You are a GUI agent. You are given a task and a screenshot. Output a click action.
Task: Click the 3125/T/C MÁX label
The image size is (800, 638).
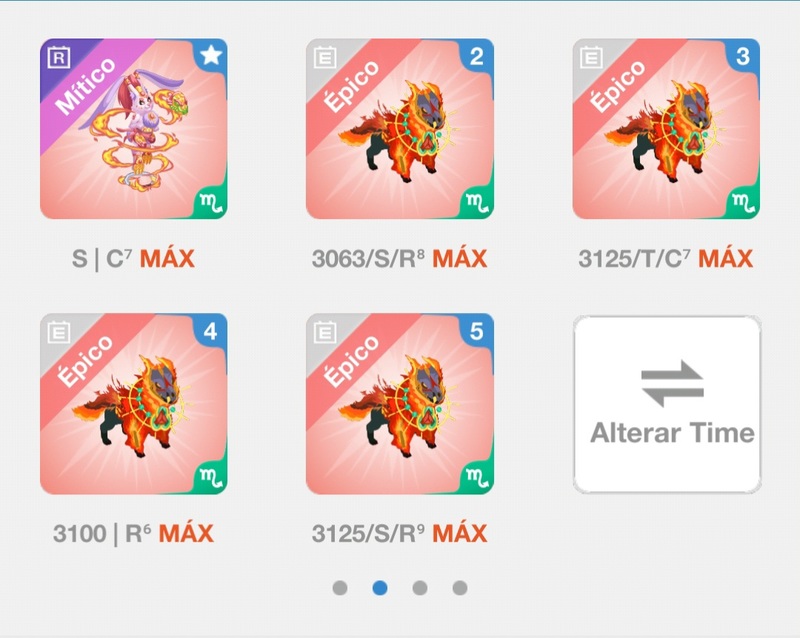(x=666, y=258)
